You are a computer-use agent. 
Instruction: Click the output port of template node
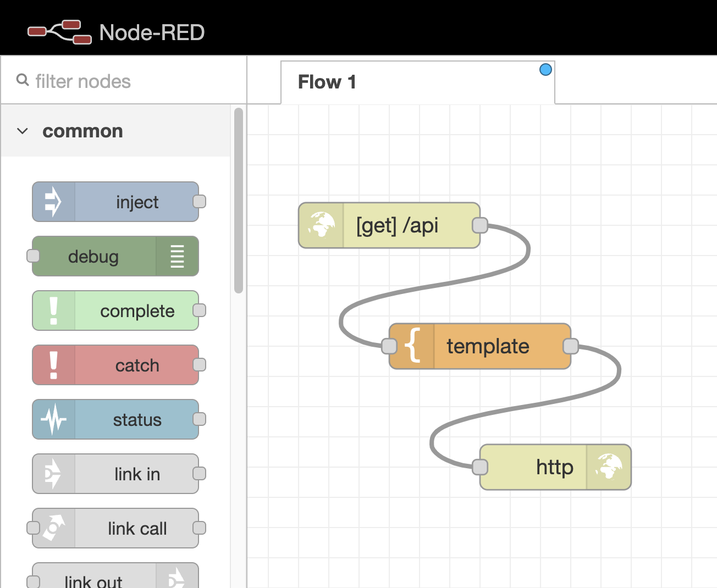click(x=571, y=346)
